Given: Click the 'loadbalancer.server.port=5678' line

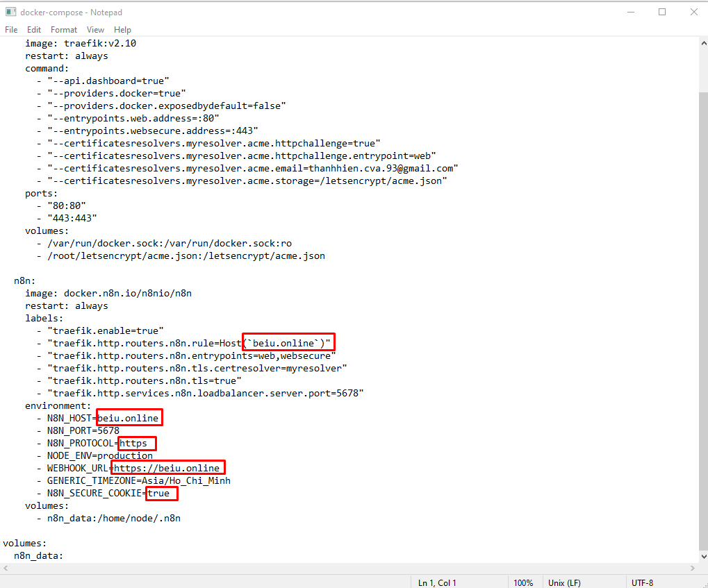Looking at the screenshot, I should pos(200,394).
